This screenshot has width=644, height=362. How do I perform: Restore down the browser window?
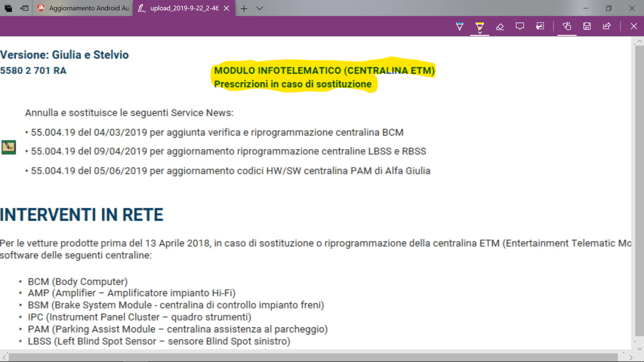tap(609, 8)
